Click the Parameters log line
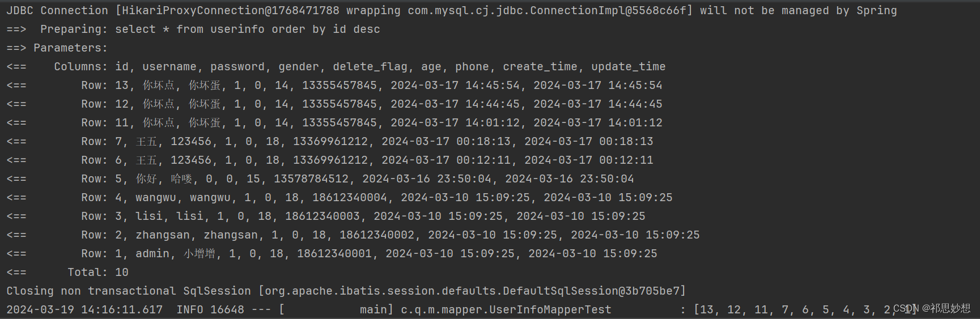This screenshot has height=319, width=980. 57,48
